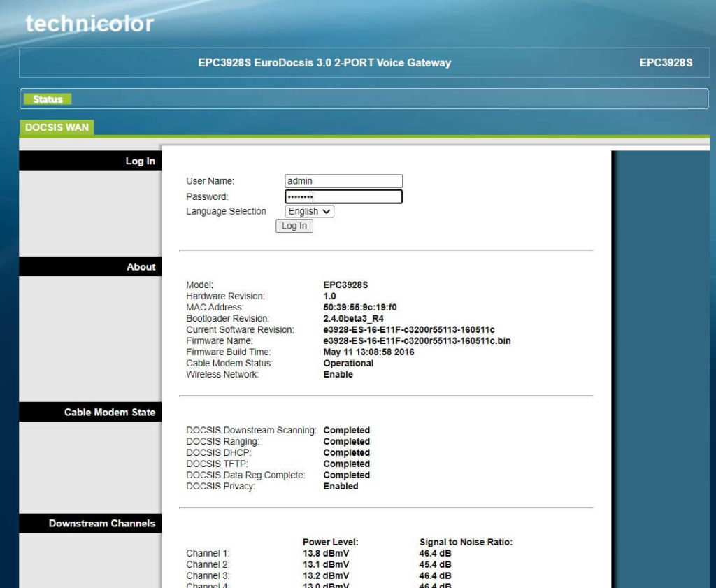Screen dimensions: 716x588
Task: Click the Cable Modem Status Operational value
Action: pos(348,363)
